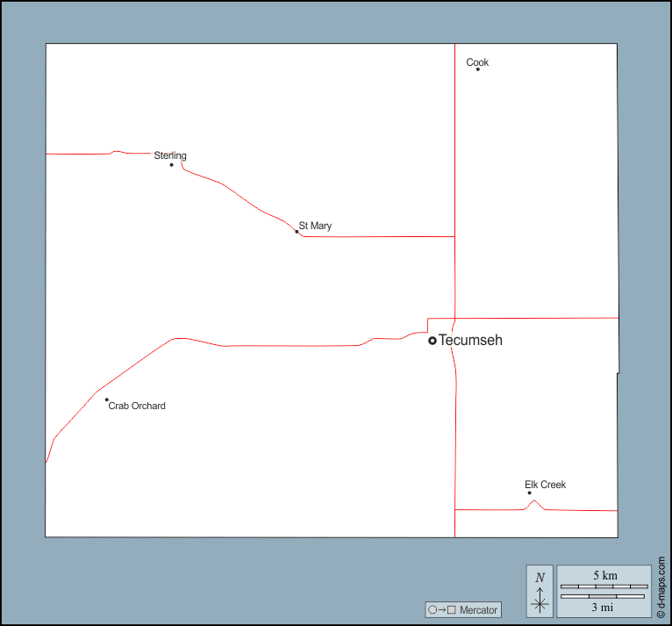Screen dimensions: 672x626
Task: Select the Elk Creek label
Action: (x=545, y=485)
